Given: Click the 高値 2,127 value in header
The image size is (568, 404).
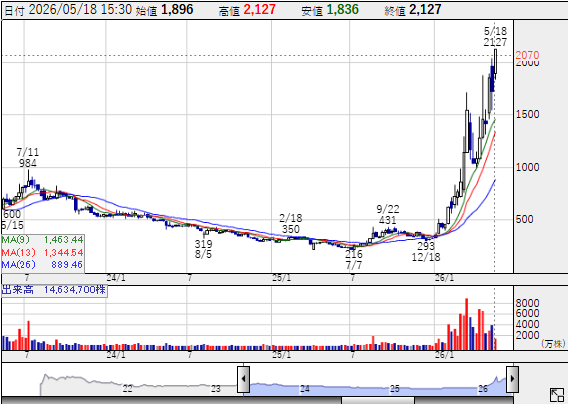Looking at the screenshot, I should pyautogui.click(x=247, y=10).
